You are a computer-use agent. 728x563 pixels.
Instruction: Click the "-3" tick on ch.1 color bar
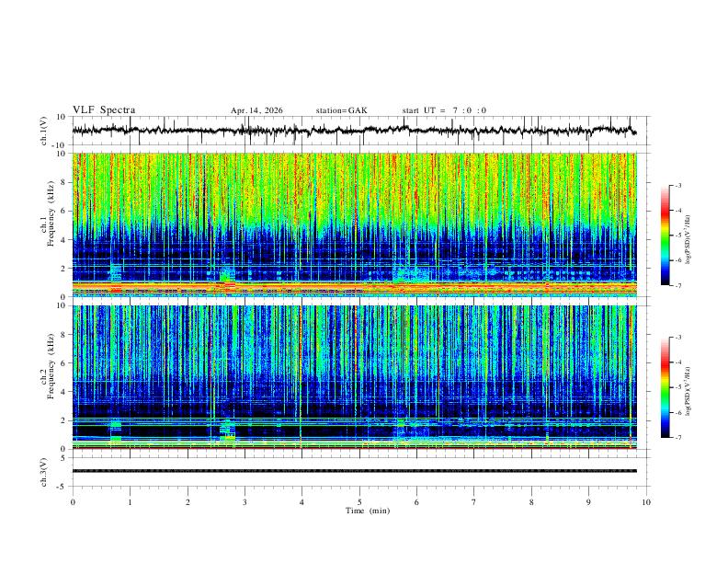[678, 185]
